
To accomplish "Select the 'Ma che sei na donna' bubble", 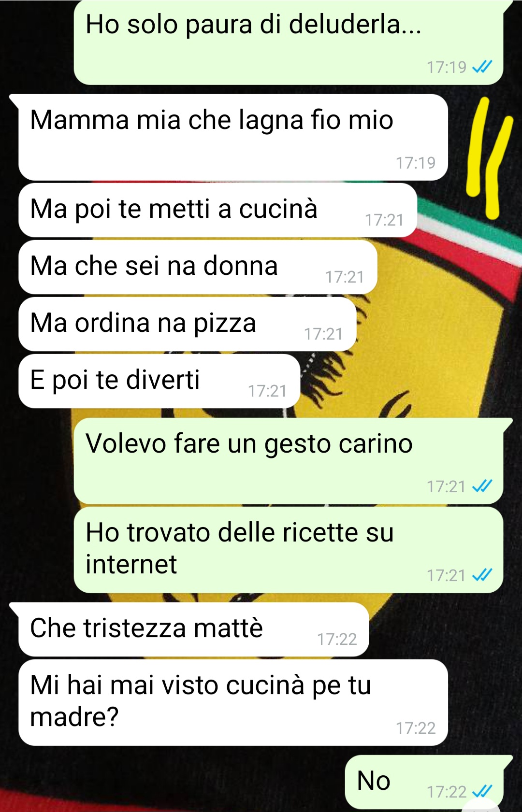I will click(198, 267).
